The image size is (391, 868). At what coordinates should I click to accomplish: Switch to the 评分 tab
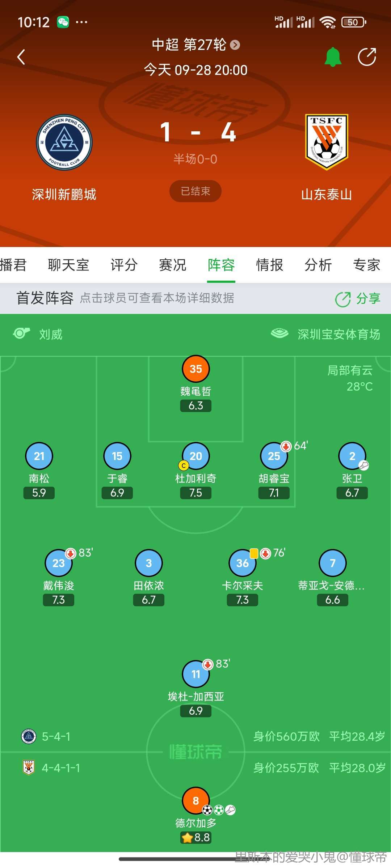[124, 265]
